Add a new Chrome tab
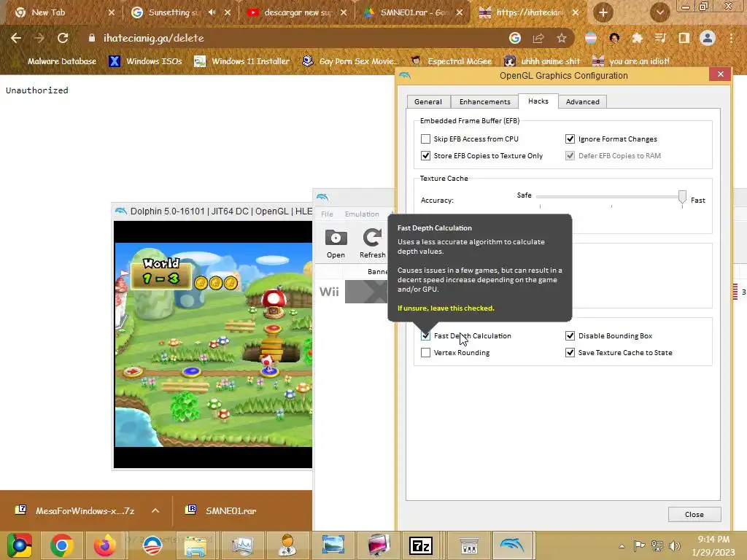747x560 pixels. pyautogui.click(x=603, y=12)
